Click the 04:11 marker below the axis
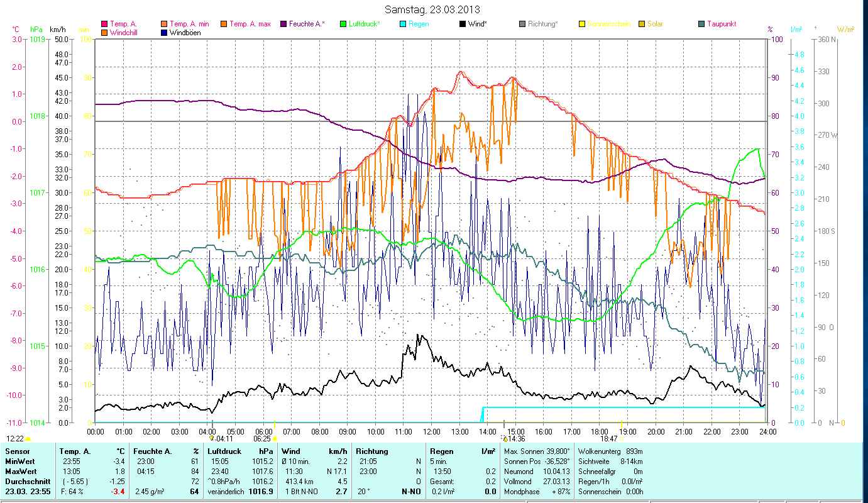The width and height of the screenshot is (868, 503). coord(223,439)
